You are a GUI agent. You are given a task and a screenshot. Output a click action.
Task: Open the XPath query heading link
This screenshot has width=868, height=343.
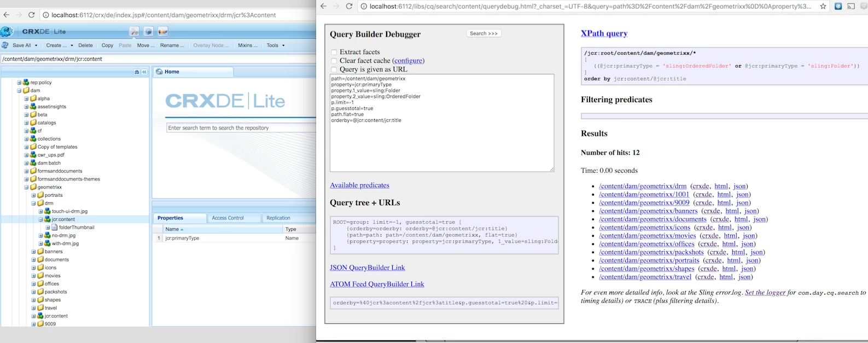604,33
